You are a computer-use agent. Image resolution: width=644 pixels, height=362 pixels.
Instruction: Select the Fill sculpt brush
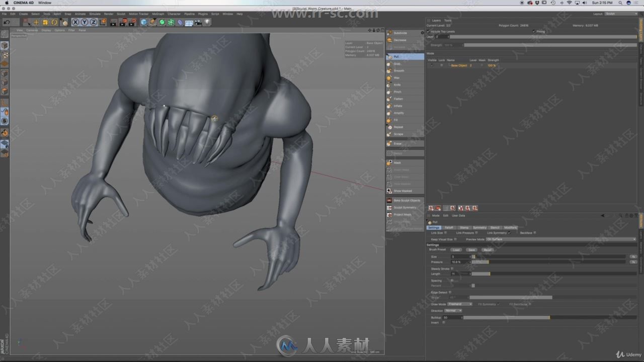coord(405,120)
